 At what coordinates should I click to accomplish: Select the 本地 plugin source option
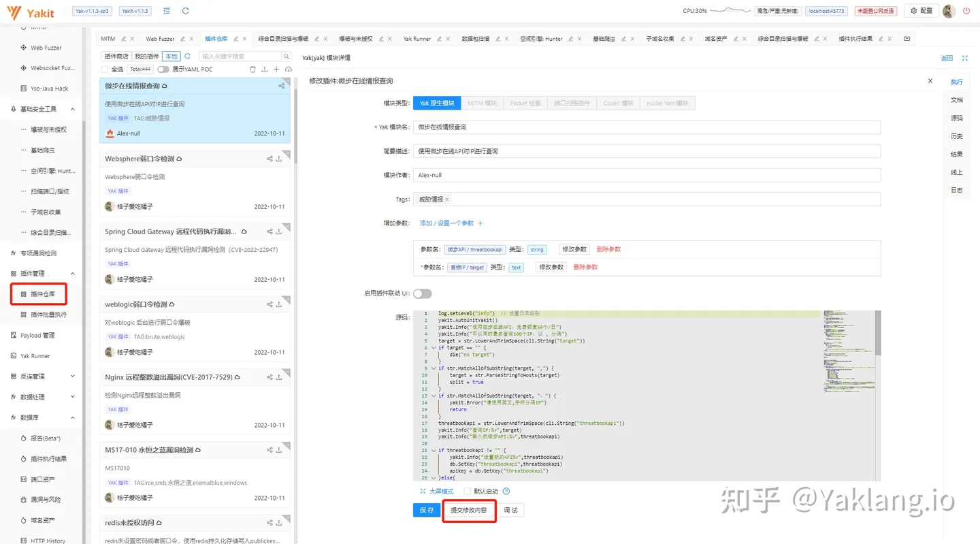pos(171,57)
